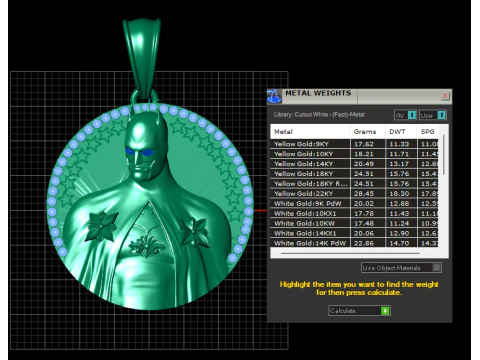Select the White Gold:10KW row
Viewport: 480px width, 360px height.
(x=354, y=223)
